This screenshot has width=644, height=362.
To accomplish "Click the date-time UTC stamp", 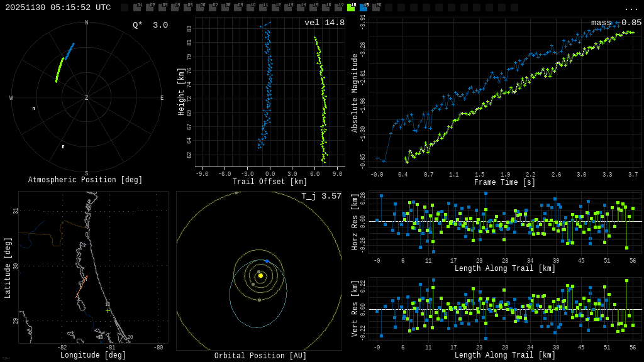I will click(58, 8).
